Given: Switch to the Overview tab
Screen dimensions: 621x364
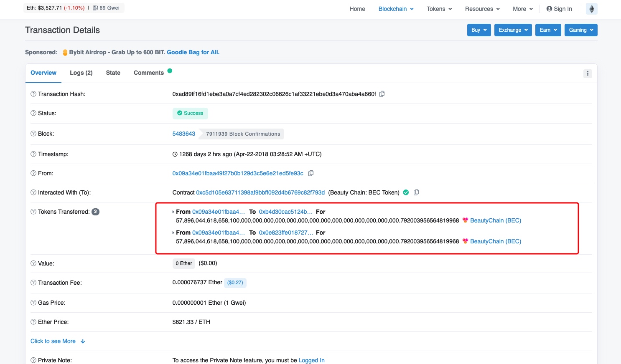Looking at the screenshot, I should (43, 73).
